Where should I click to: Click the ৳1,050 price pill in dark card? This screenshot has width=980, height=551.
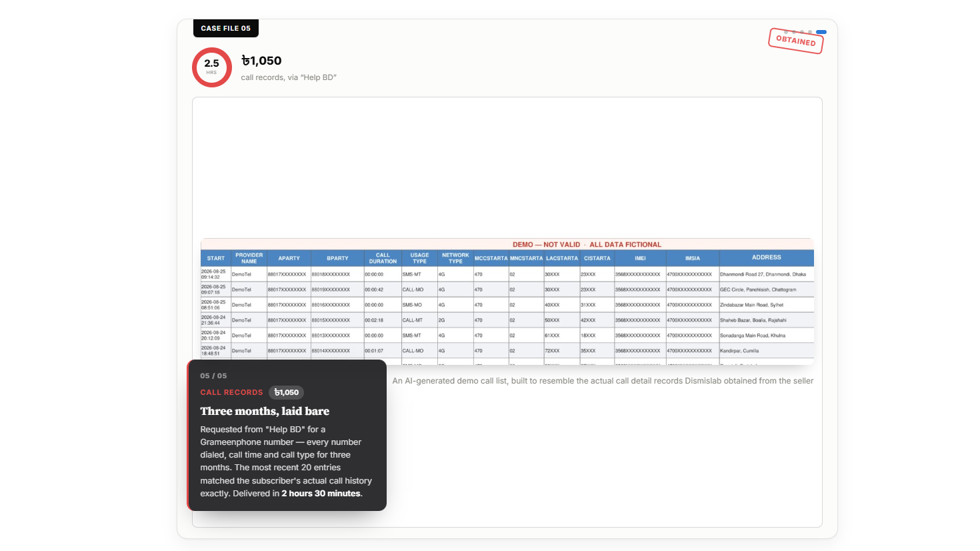click(287, 392)
